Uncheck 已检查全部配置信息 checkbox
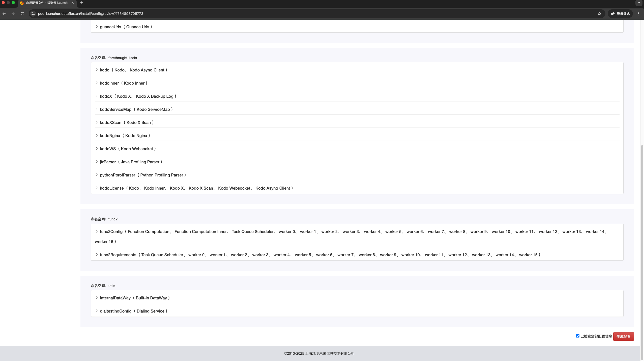The width and height of the screenshot is (644, 361). [578, 336]
